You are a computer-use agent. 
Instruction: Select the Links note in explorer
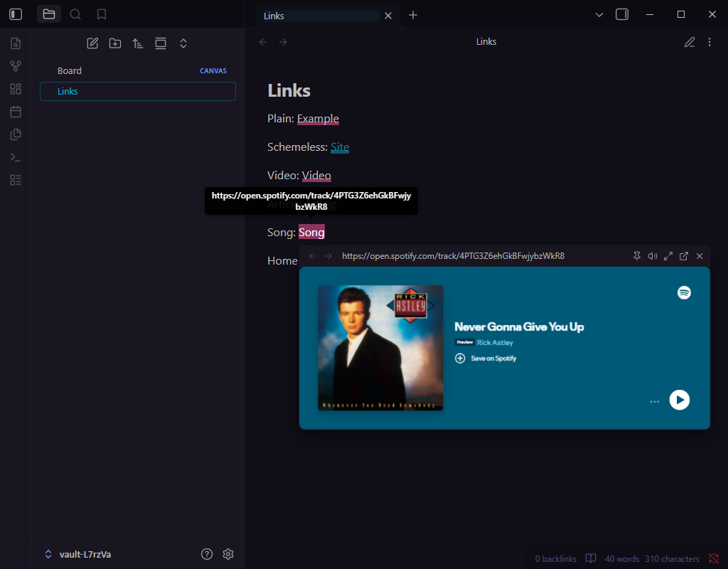pyautogui.click(x=138, y=91)
